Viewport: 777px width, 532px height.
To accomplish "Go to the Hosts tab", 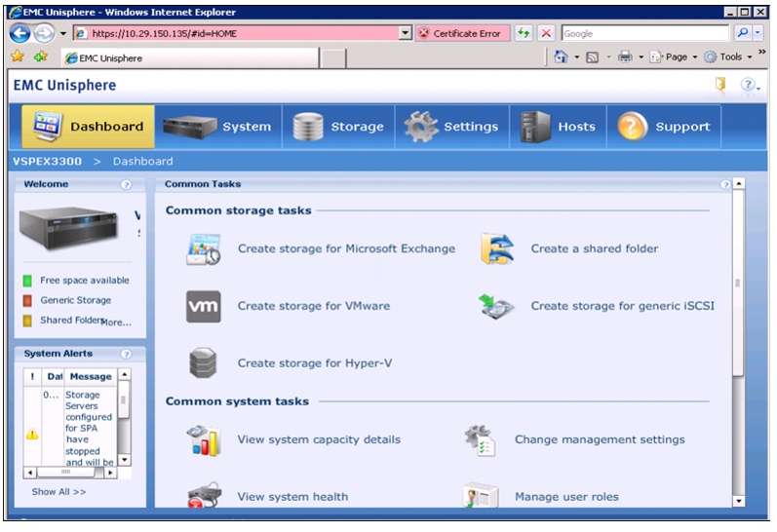I will point(558,127).
